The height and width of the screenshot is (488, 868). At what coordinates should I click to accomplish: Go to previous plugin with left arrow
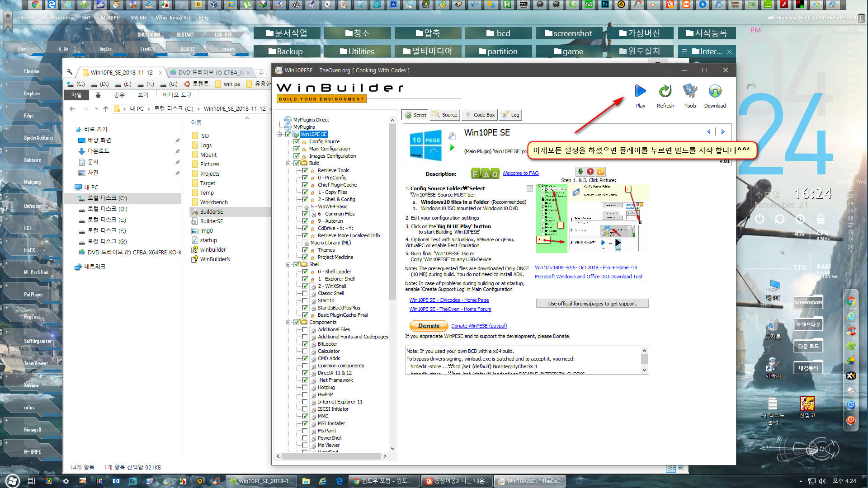708,131
